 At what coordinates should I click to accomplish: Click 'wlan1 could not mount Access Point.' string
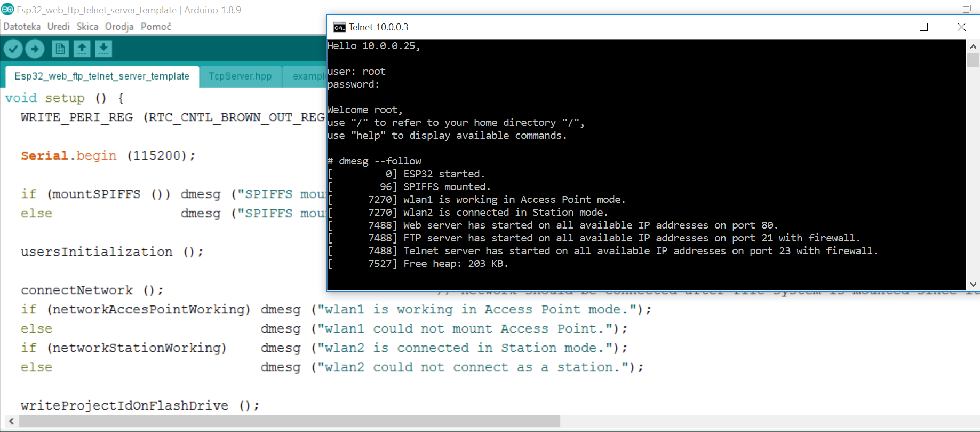466,329
